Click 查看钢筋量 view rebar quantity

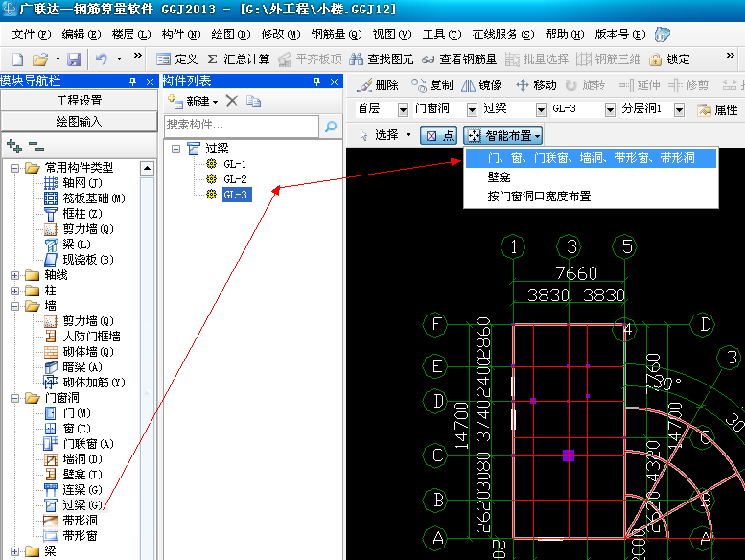click(459, 59)
